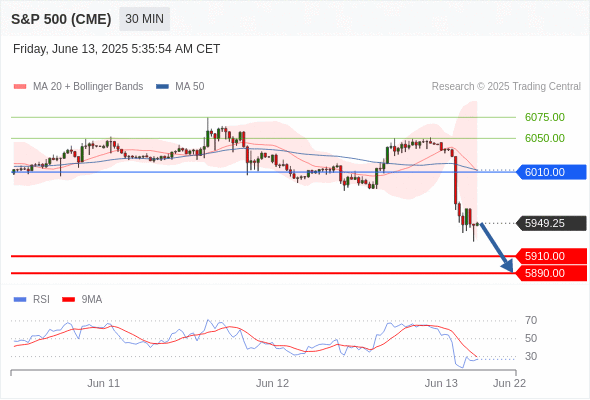Click the MA 50 blue legend swatch

162,87
